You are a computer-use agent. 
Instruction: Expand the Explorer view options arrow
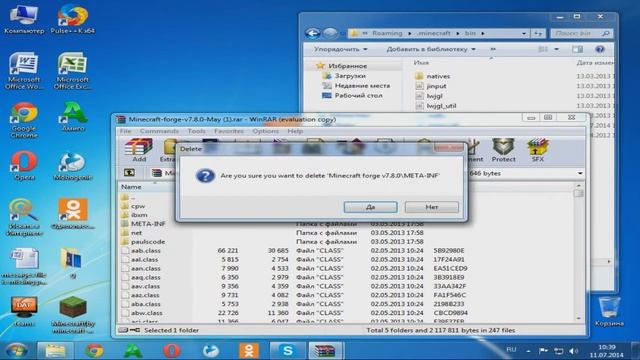556,49
